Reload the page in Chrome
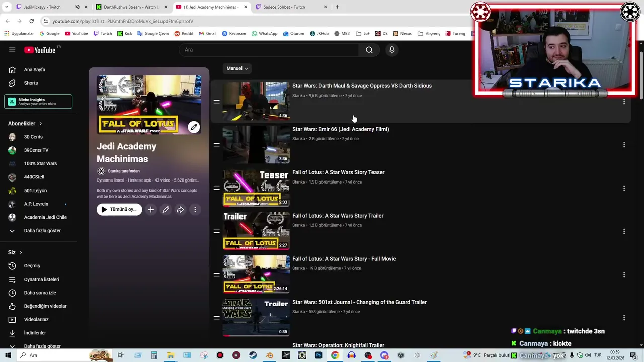This screenshot has width=644, height=362. click(31, 21)
